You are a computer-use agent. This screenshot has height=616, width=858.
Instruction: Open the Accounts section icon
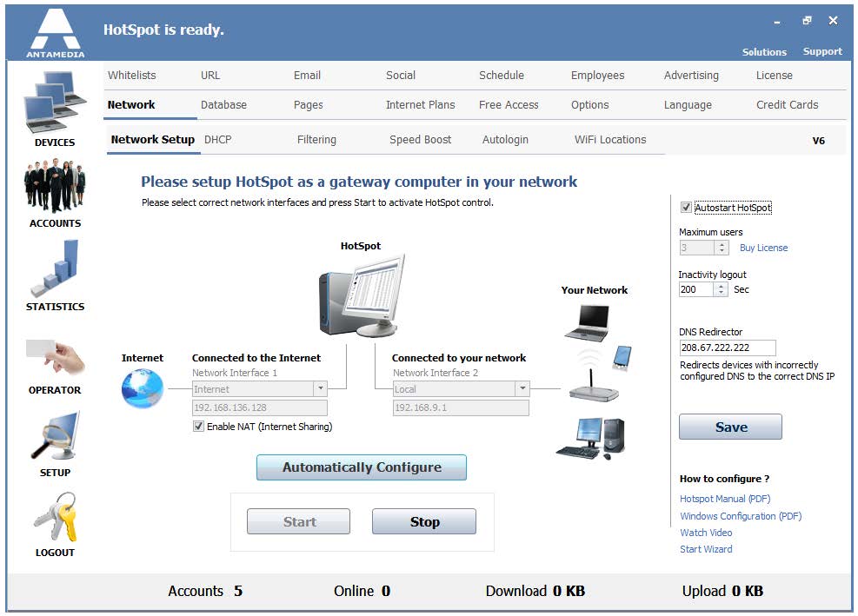[55, 185]
